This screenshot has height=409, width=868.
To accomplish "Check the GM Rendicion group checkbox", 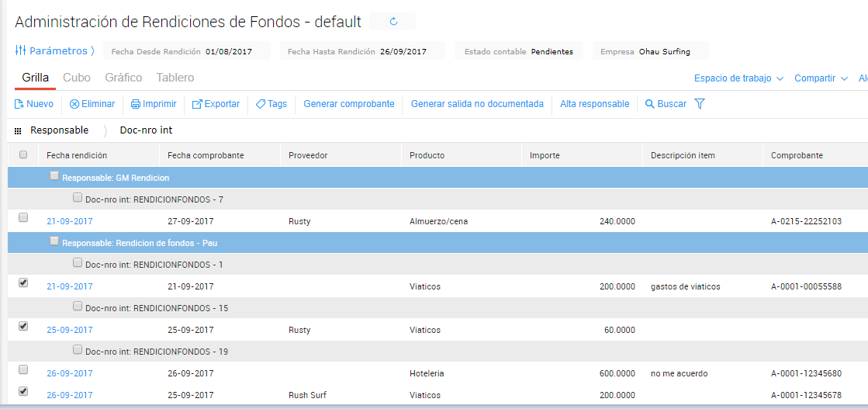I will [54, 176].
